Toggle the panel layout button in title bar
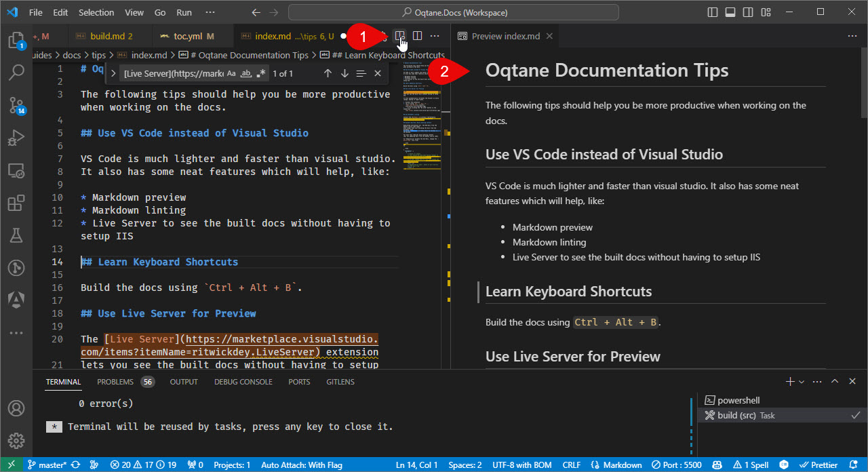868x472 pixels. [730, 12]
